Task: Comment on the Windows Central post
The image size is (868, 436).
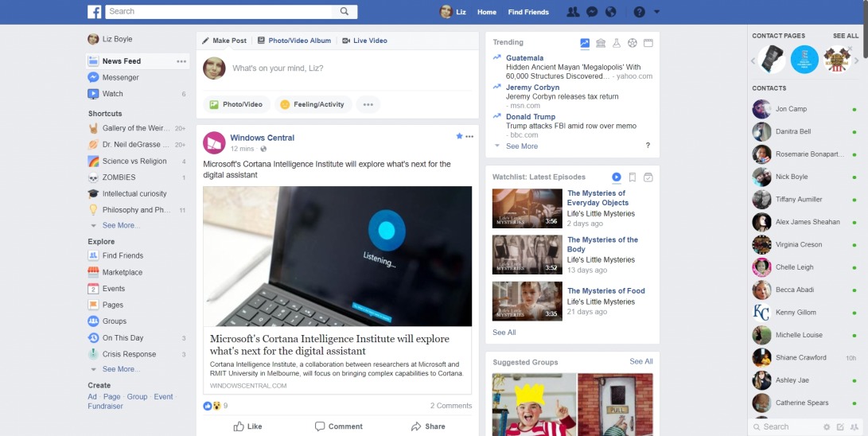Action: coord(339,426)
